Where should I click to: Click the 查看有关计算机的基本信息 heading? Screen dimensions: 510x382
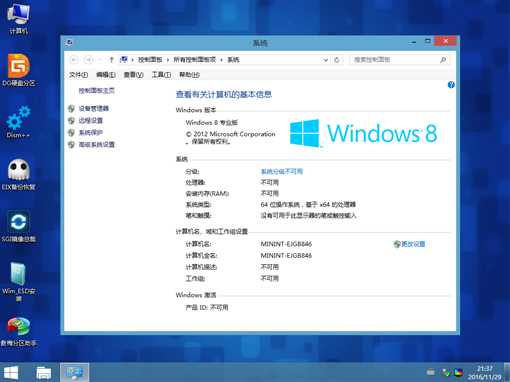[x=224, y=94]
